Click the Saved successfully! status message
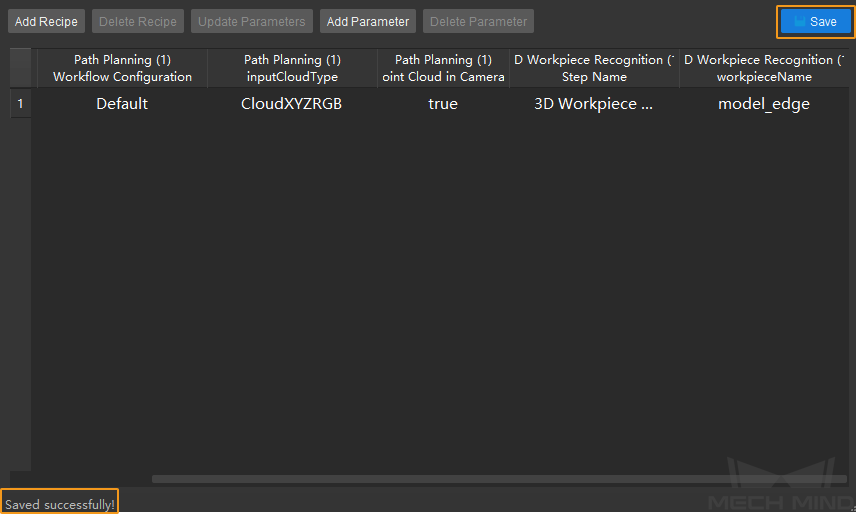 point(60,504)
